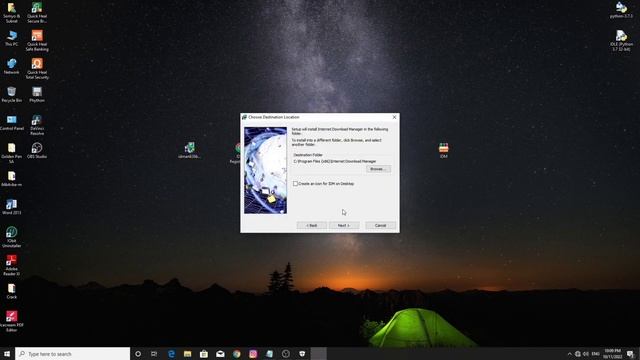
Task: Click the installer title bar icon
Action: click(x=244, y=117)
